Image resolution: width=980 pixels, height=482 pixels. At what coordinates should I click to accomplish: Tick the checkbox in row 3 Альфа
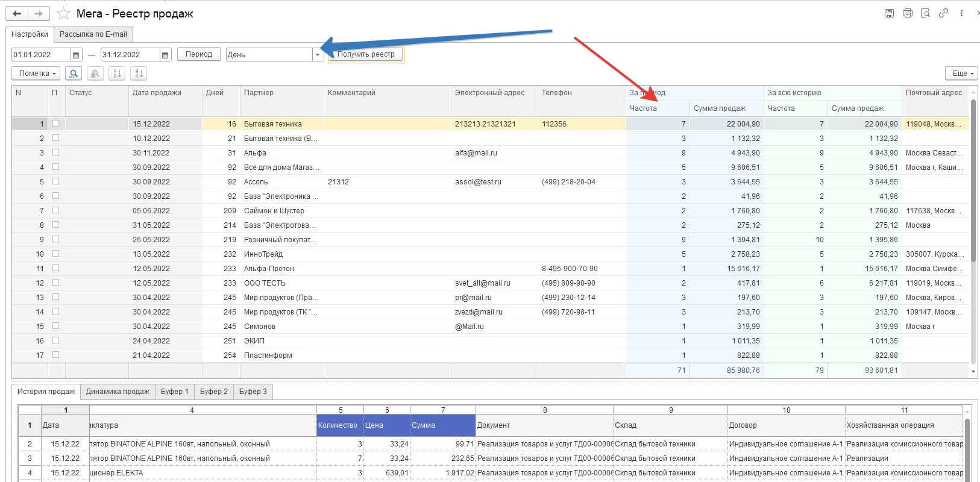pyautogui.click(x=56, y=152)
